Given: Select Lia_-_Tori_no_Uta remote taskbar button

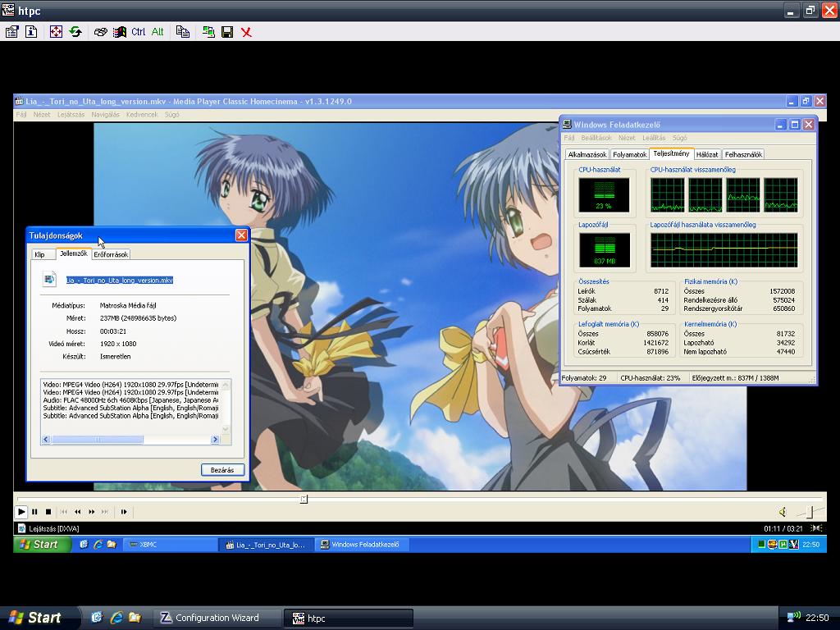Looking at the screenshot, I should click(266, 545).
